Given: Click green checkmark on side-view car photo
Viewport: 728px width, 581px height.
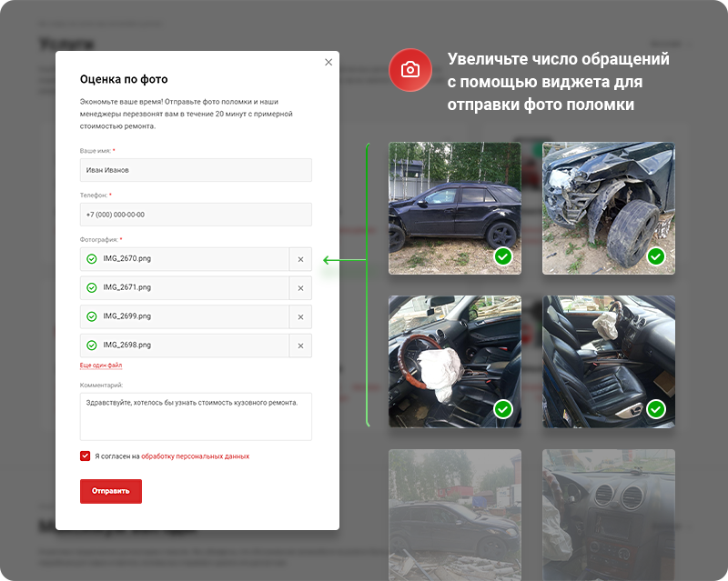Looking at the screenshot, I should click(502, 256).
